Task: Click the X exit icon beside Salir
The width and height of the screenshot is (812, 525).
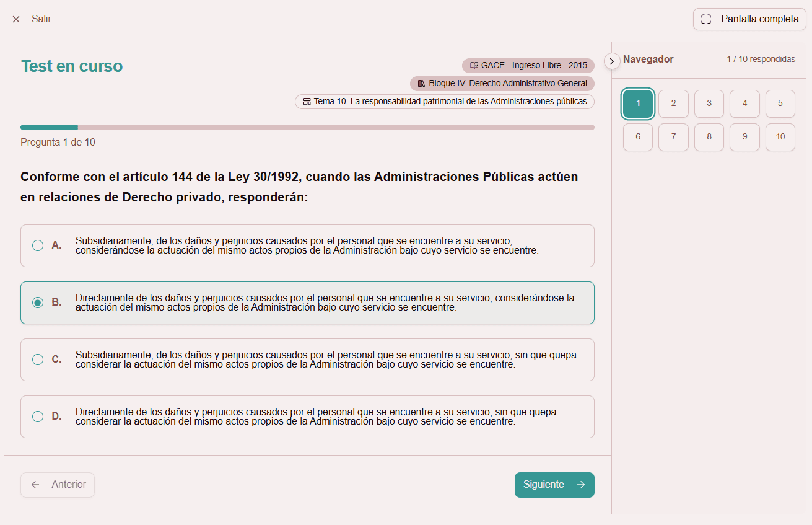Action: click(16, 19)
